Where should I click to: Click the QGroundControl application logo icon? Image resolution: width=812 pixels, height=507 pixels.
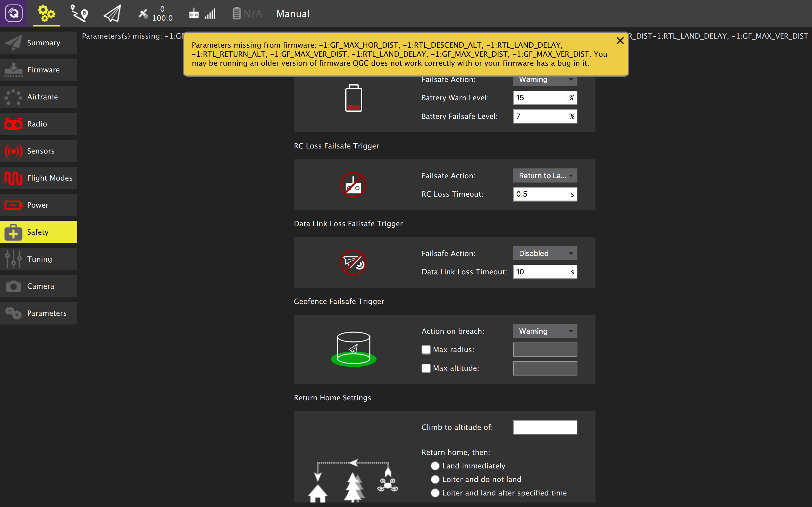(x=14, y=14)
